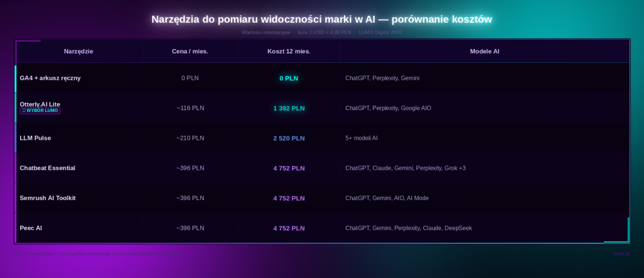Image resolution: width=644 pixels, height=278 pixels.
Task: Click the '1 392 PLN' yearly cost value
Action: coord(289,108)
